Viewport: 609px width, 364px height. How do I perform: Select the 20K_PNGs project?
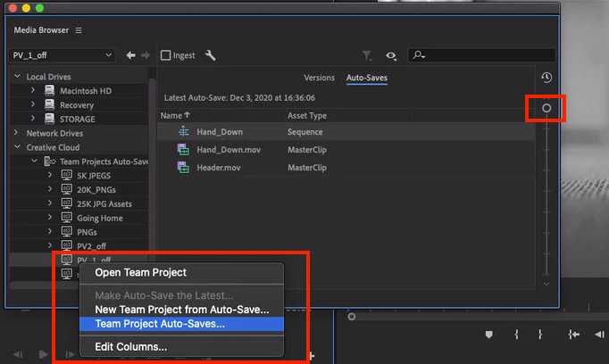point(96,190)
